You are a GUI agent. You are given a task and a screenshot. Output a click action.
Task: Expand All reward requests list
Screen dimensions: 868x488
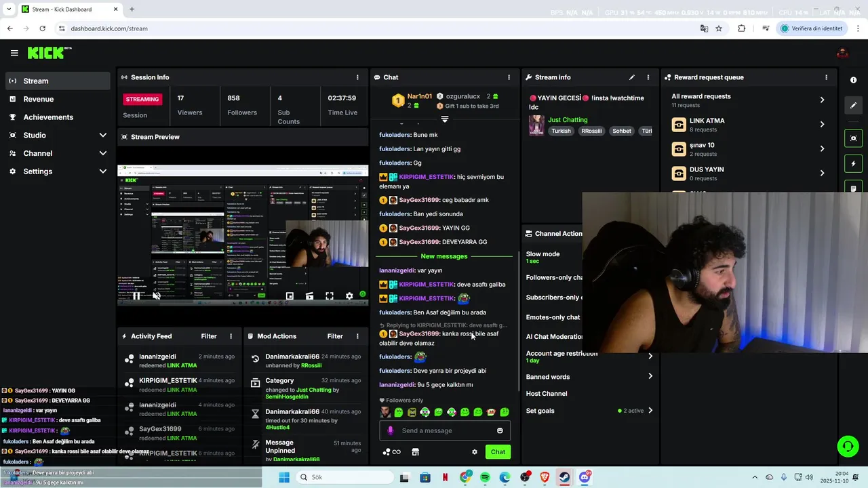click(748, 100)
